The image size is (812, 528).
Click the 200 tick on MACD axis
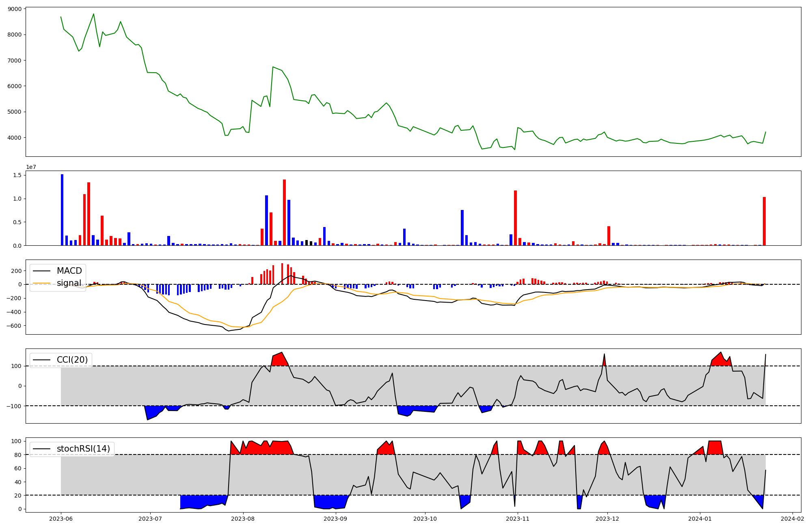17,271
